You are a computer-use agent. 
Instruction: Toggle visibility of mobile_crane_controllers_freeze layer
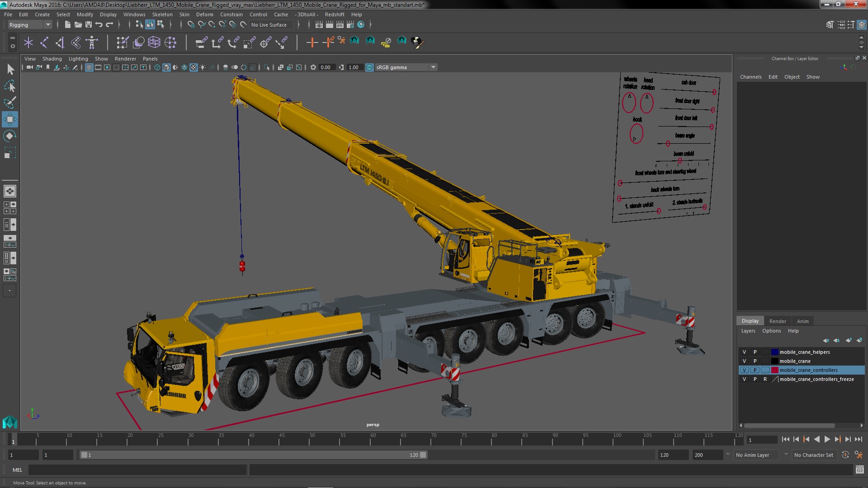(x=744, y=379)
